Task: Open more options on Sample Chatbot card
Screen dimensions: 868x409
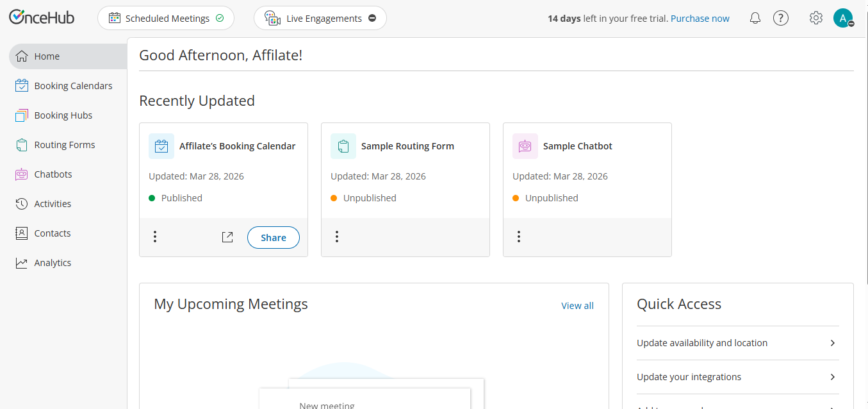Action: (x=519, y=237)
